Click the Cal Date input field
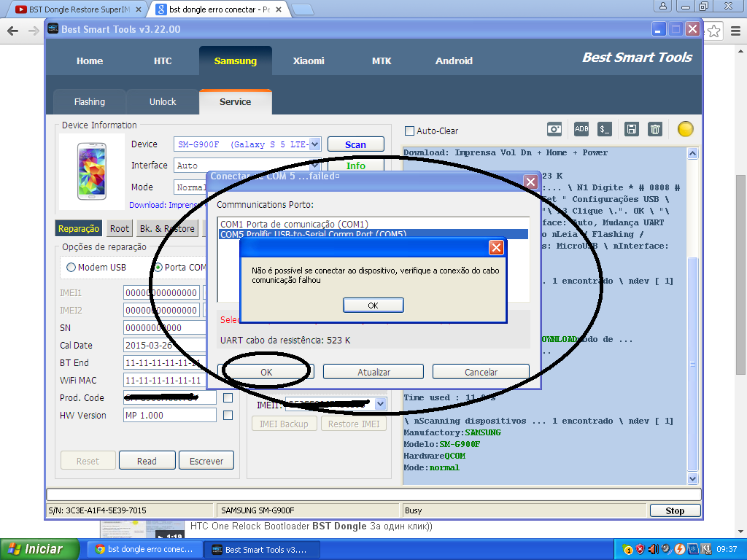 click(164, 345)
